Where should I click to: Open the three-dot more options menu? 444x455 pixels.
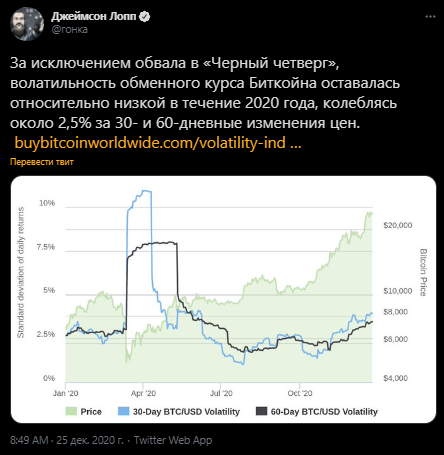(430, 17)
